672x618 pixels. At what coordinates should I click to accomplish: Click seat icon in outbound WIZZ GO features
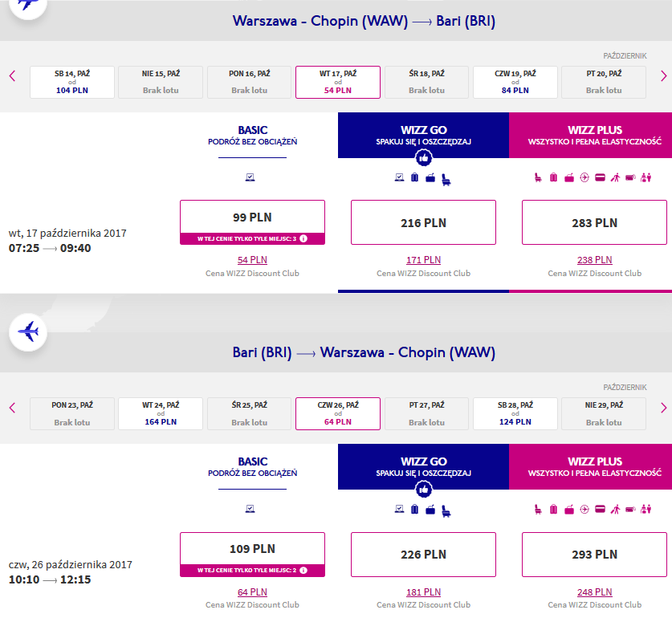point(446,179)
